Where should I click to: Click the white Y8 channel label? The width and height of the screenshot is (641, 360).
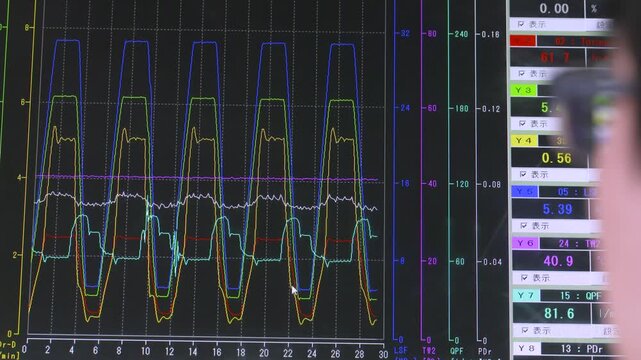527,348
